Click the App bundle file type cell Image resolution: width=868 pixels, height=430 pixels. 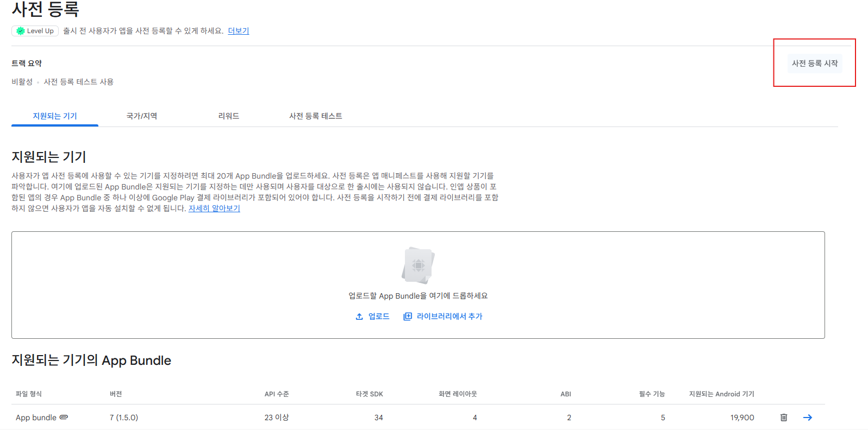tap(36, 418)
